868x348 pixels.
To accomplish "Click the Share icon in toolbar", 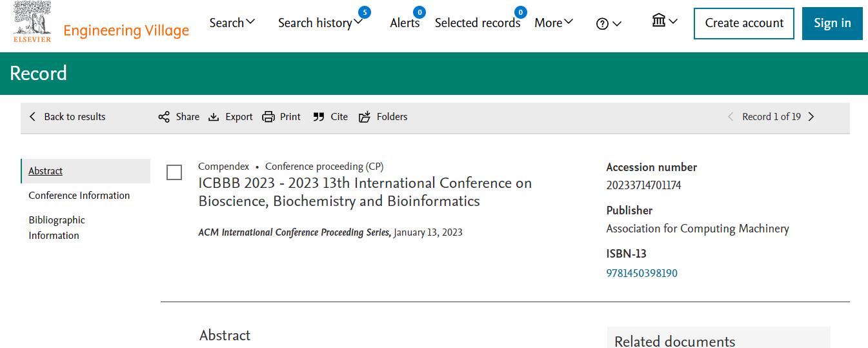I will [x=164, y=117].
